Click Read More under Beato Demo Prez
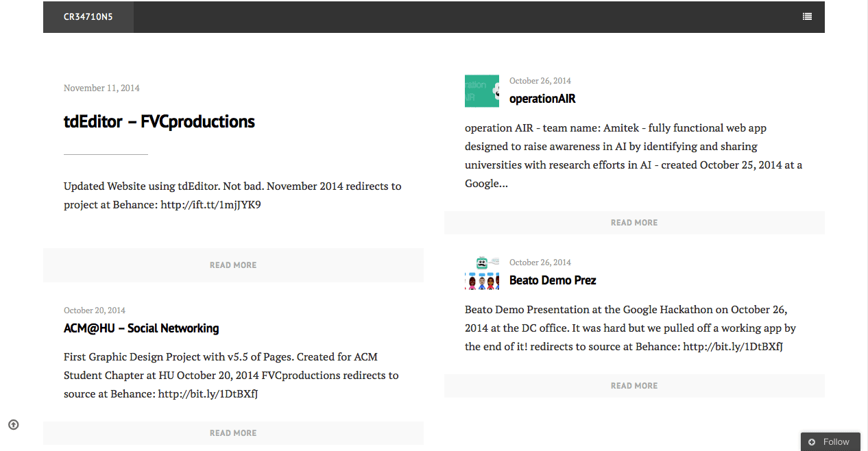This screenshot has height=451, width=868. pyautogui.click(x=634, y=386)
